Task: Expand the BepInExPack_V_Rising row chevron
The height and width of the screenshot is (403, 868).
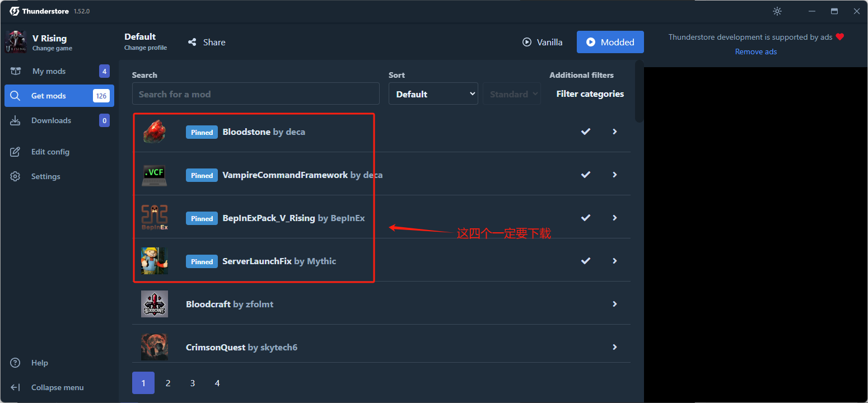Action: pos(615,218)
